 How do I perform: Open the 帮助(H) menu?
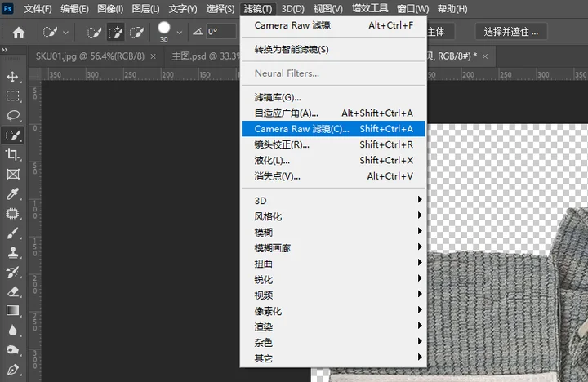click(x=452, y=9)
